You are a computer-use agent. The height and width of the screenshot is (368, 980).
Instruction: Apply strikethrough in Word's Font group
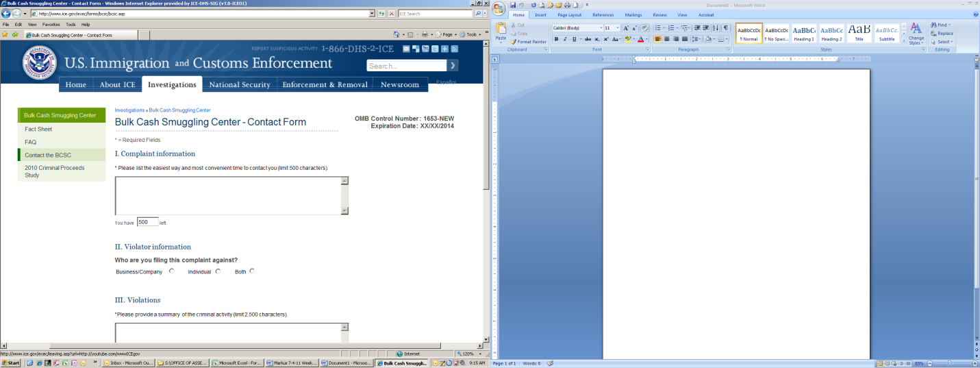(588, 39)
